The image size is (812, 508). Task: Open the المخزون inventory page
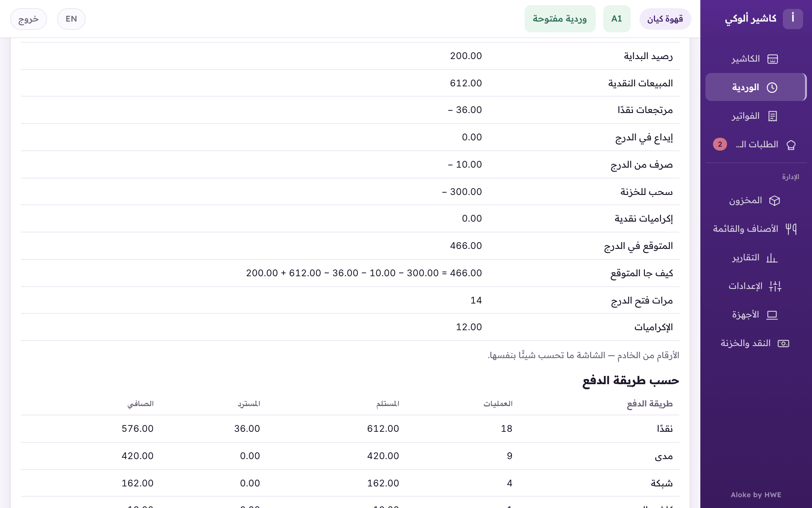click(756, 201)
